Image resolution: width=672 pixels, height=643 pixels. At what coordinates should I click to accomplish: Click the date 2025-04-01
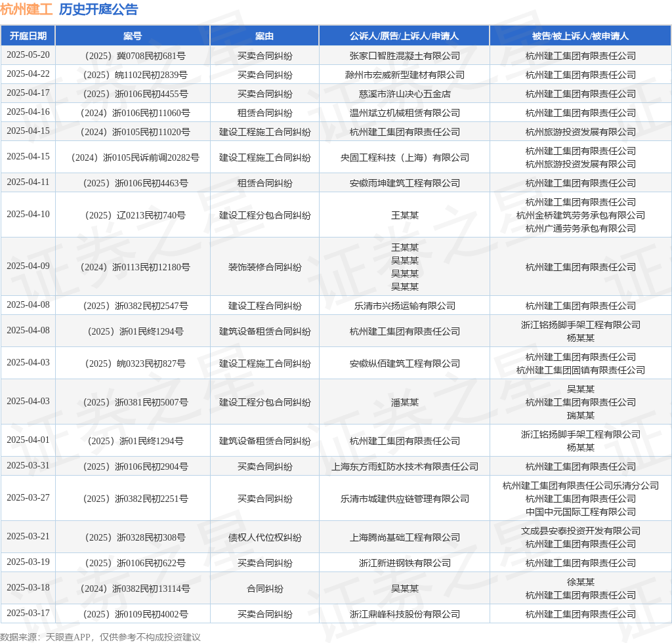[28, 440]
